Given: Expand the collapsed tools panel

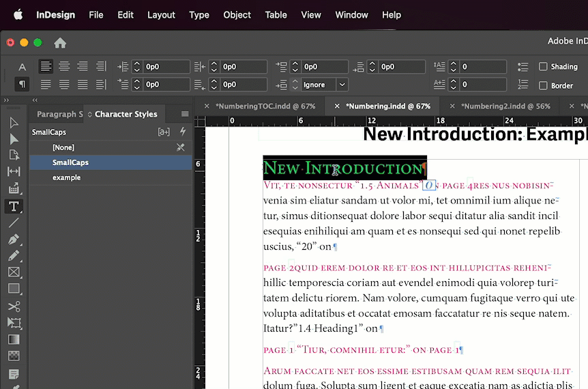Looking at the screenshot, I should pos(6,100).
